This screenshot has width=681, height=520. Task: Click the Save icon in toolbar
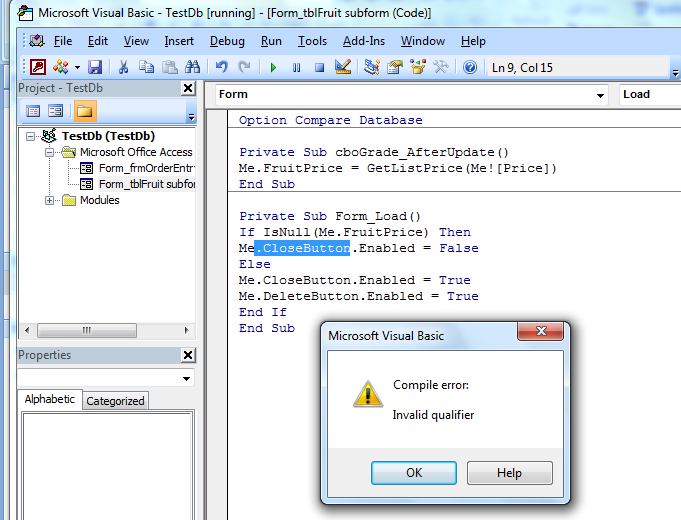[95, 67]
